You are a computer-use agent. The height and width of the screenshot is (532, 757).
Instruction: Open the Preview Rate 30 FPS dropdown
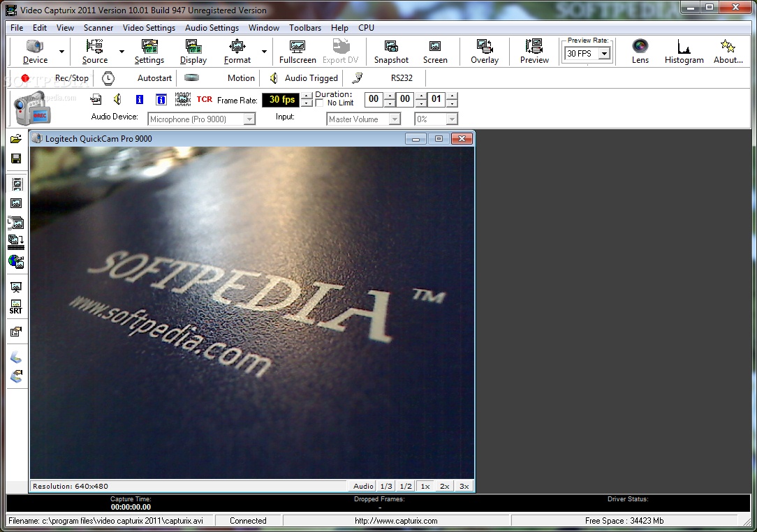pos(604,54)
